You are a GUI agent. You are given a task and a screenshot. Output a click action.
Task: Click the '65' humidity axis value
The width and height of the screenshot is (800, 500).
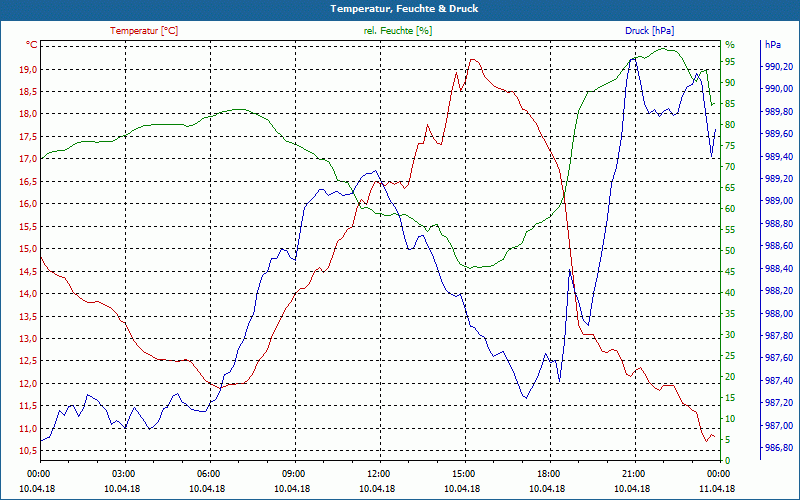[x=730, y=188]
